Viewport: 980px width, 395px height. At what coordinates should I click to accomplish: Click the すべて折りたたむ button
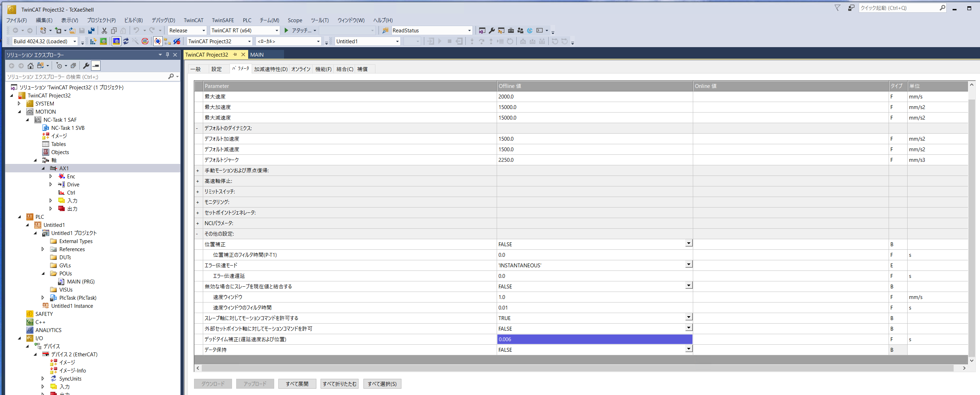coord(339,384)
